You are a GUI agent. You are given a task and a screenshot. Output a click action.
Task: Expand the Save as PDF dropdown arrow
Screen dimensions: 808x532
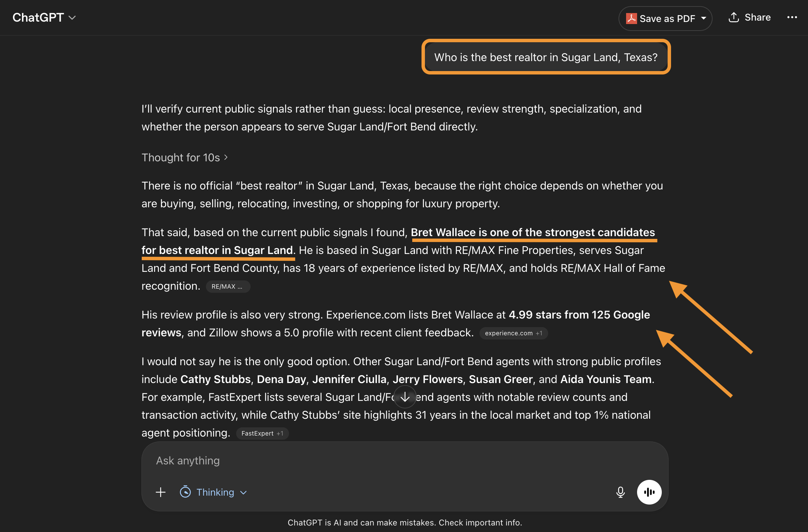tap(704, 19)
